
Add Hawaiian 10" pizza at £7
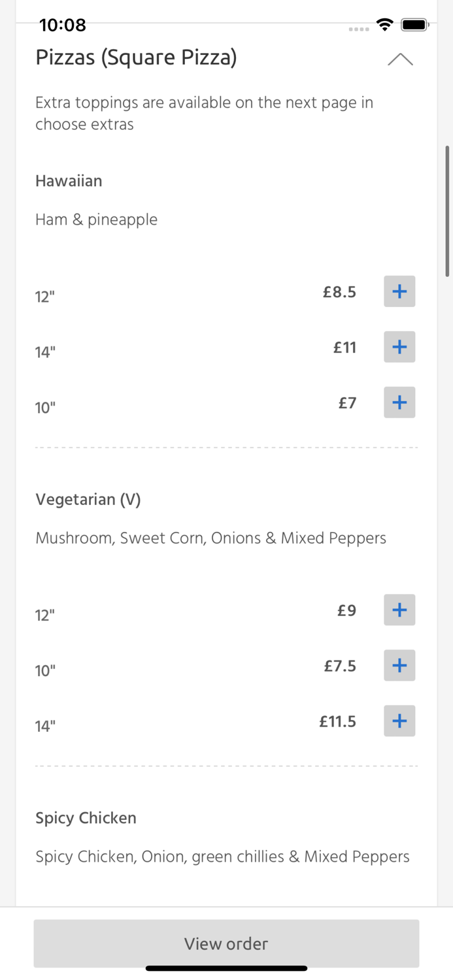tap(399, 402)
